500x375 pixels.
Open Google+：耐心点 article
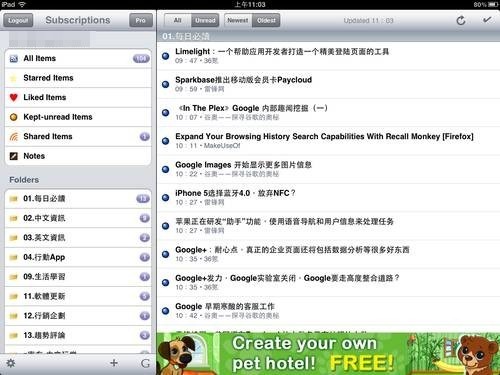coord(328,254)
